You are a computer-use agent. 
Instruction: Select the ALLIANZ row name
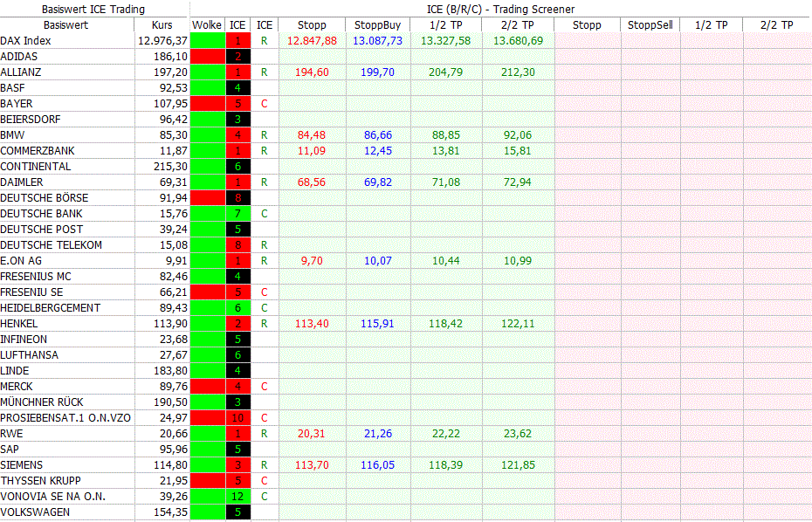21,72
